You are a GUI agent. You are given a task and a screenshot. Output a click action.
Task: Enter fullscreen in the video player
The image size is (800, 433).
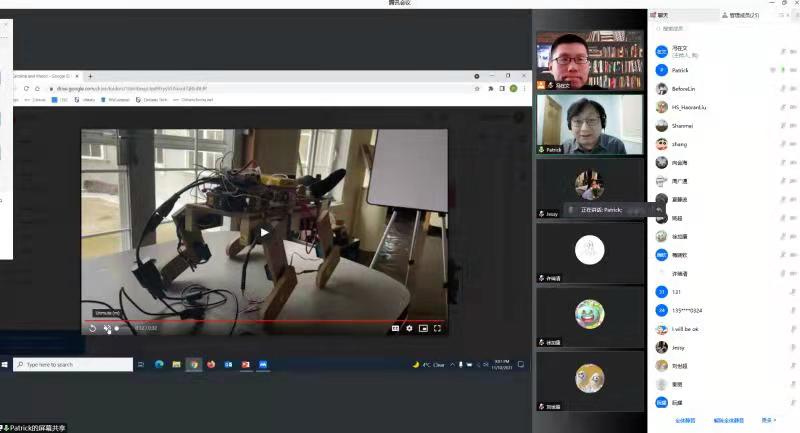[437, 328]
